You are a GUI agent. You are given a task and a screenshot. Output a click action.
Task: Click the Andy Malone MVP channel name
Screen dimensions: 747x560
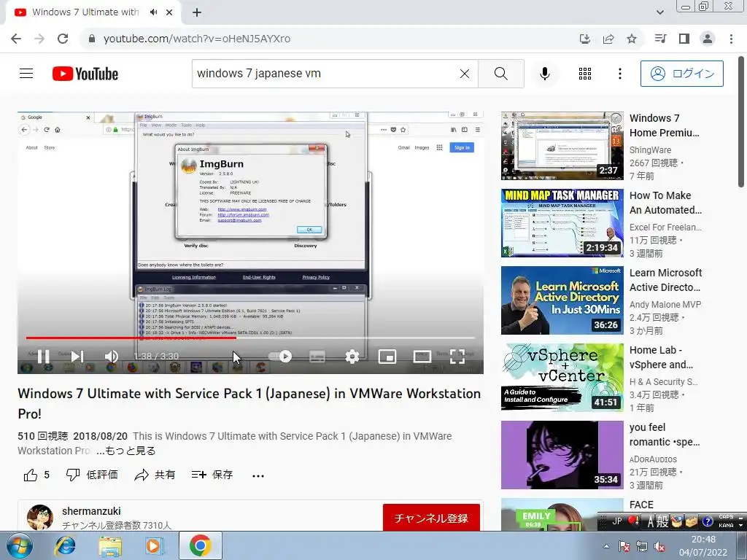[x=665, y=304]
